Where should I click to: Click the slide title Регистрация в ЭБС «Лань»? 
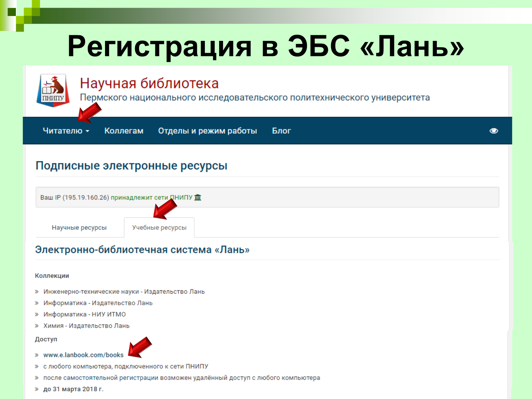pyautogui.click(x=266, y=47)
